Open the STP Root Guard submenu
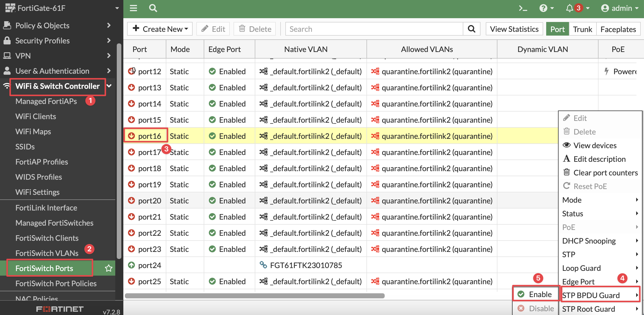Screen dimensions: 644x315 pyautogui.click(x=600, y=309)
